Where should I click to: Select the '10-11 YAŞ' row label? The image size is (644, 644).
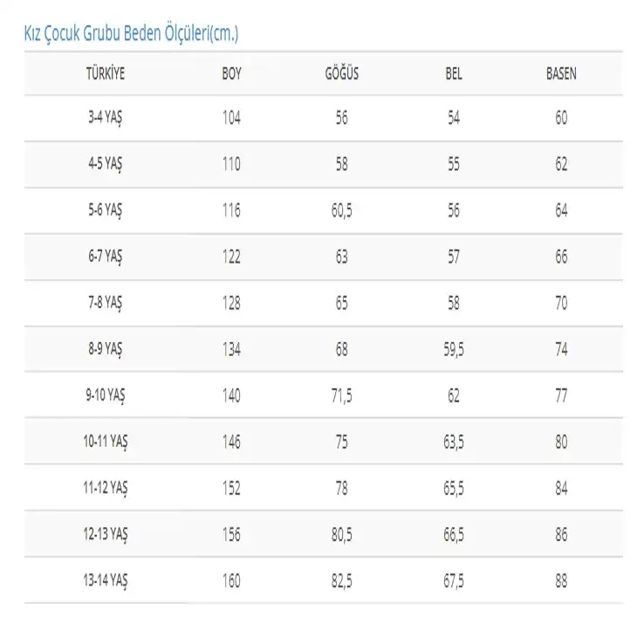point(105,442)
